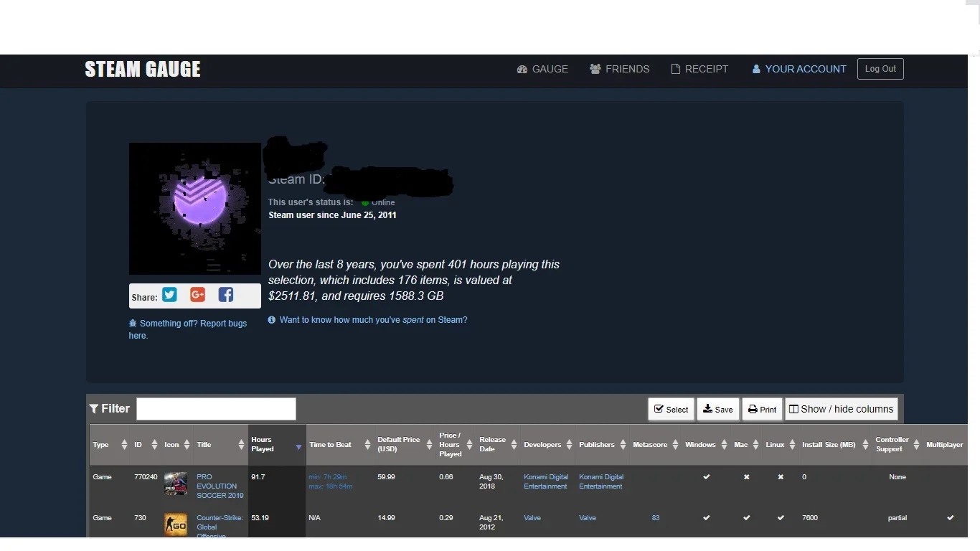
Task: Click release date 'Aug 21, 2012'
Action: 493,522
